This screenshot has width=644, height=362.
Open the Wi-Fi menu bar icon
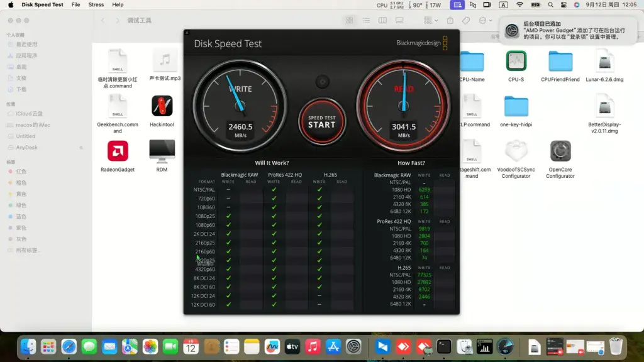coord(519,4)
